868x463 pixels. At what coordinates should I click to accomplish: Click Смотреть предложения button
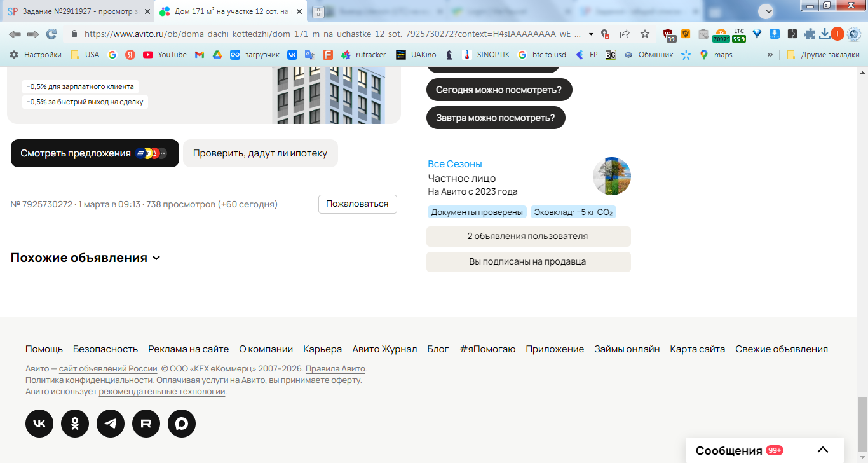coord(95,153)
